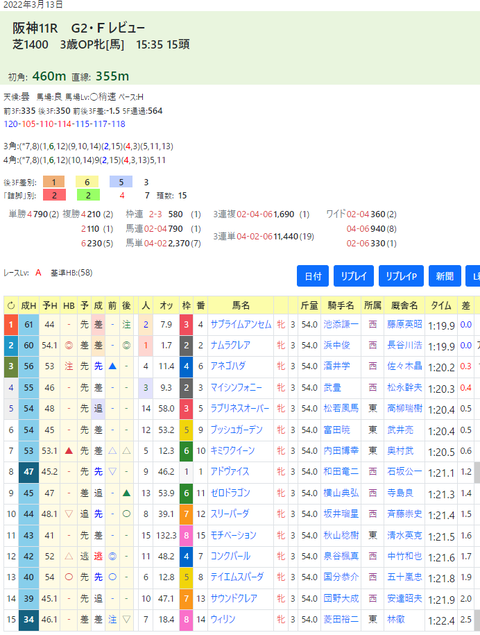Click the odds value 132.3
The width and height of the screenshot is (480, 635).
[x=166, y=535]
